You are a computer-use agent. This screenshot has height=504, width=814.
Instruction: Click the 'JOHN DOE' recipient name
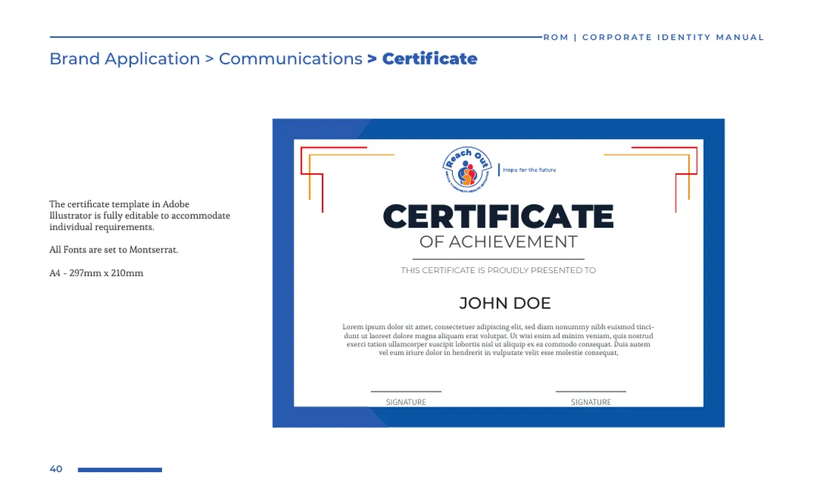(505, 303)
